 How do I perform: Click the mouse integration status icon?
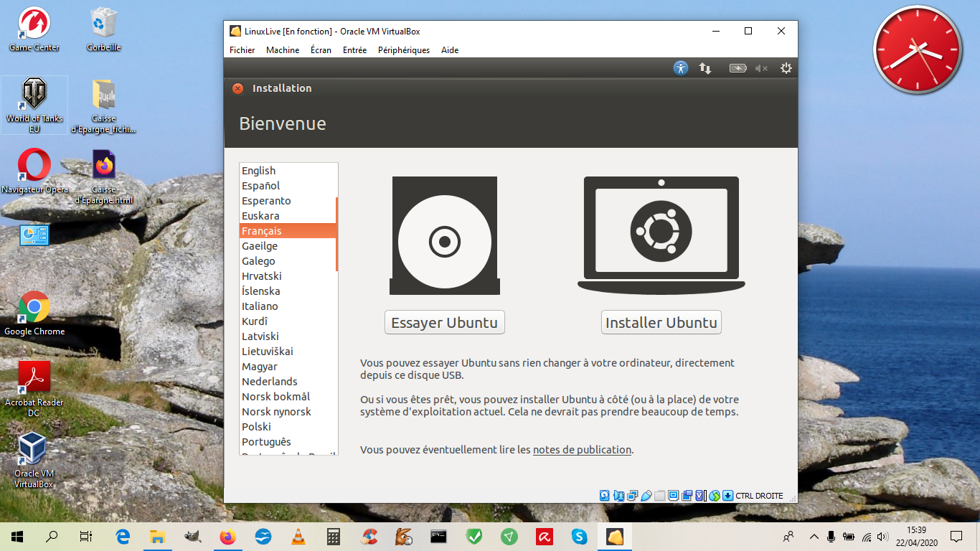tap(714, 495)
